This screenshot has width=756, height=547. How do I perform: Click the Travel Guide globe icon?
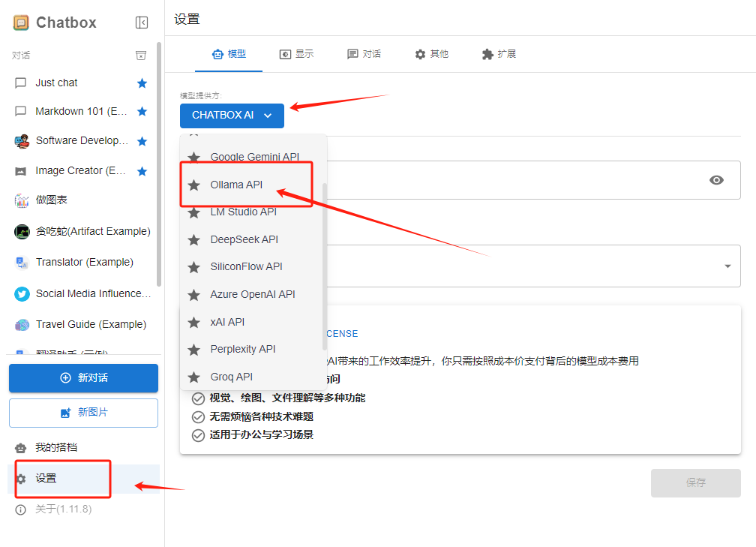coord(22,325)
